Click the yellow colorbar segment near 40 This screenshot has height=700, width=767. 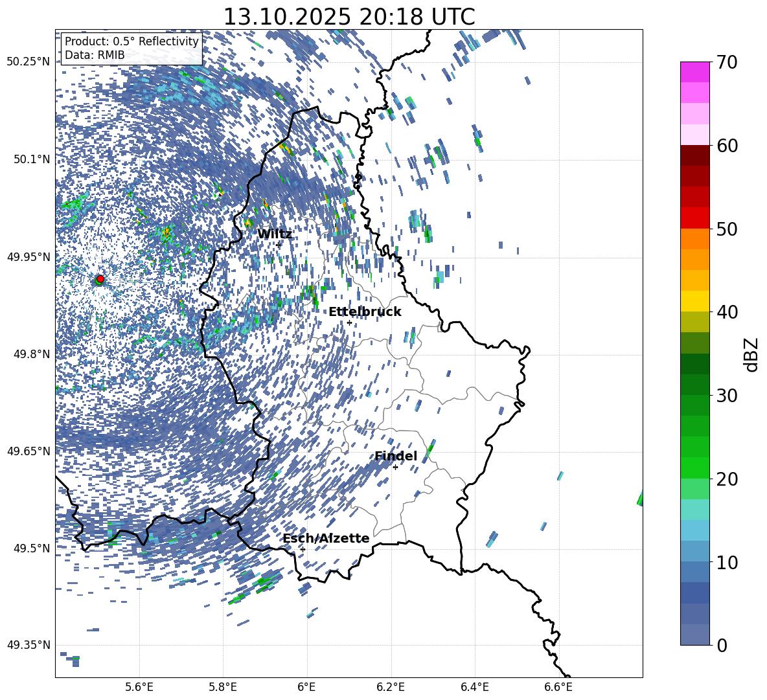[694, 301]
